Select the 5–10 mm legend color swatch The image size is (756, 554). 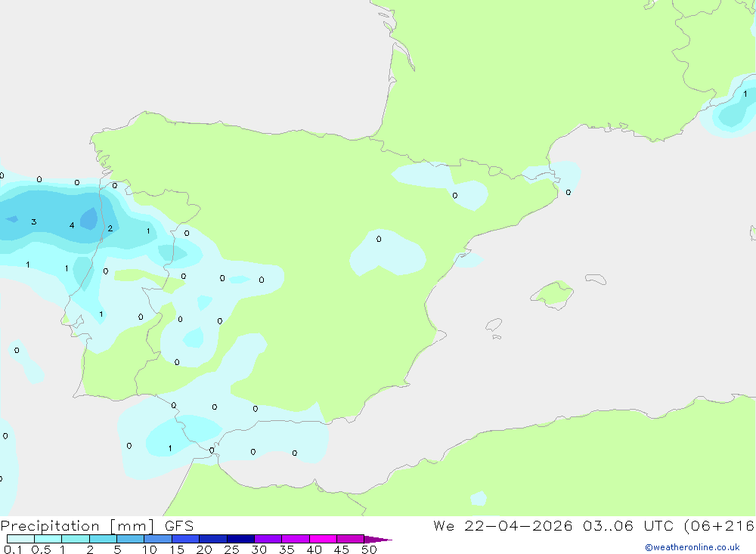point(130,539)
